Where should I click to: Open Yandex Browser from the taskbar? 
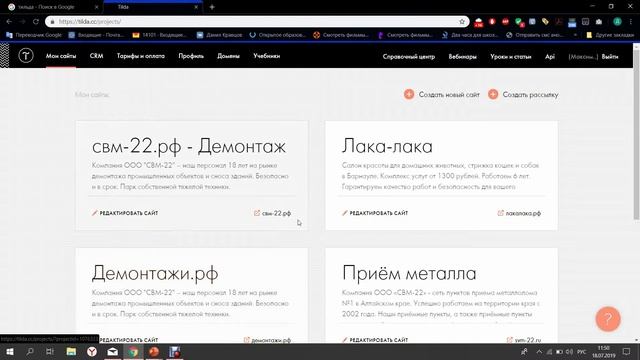pos(92,351)
